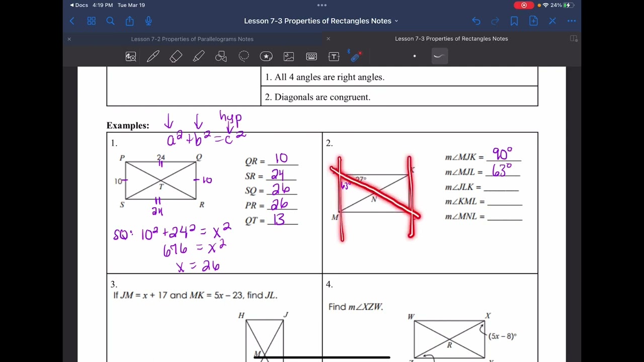644x362 pixels.
Task: Tap 'Diagonals are congruent' row
Action: tap(399, 97)
